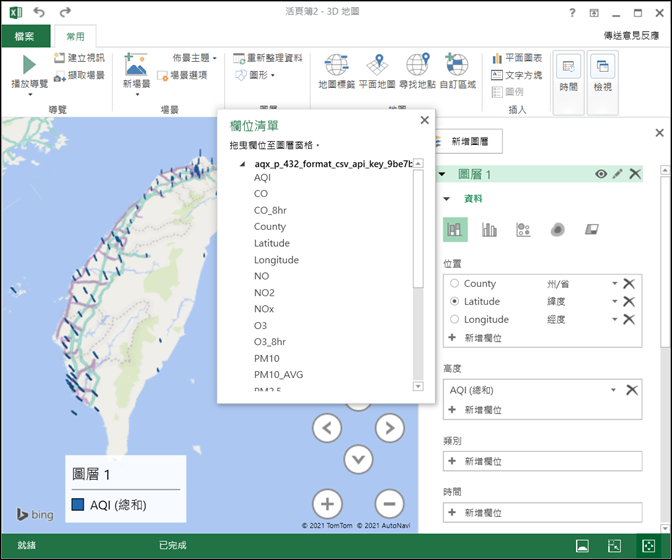The image size is (672, 560).
Task: Select clustered column chart type
Action: pos(489,230)
